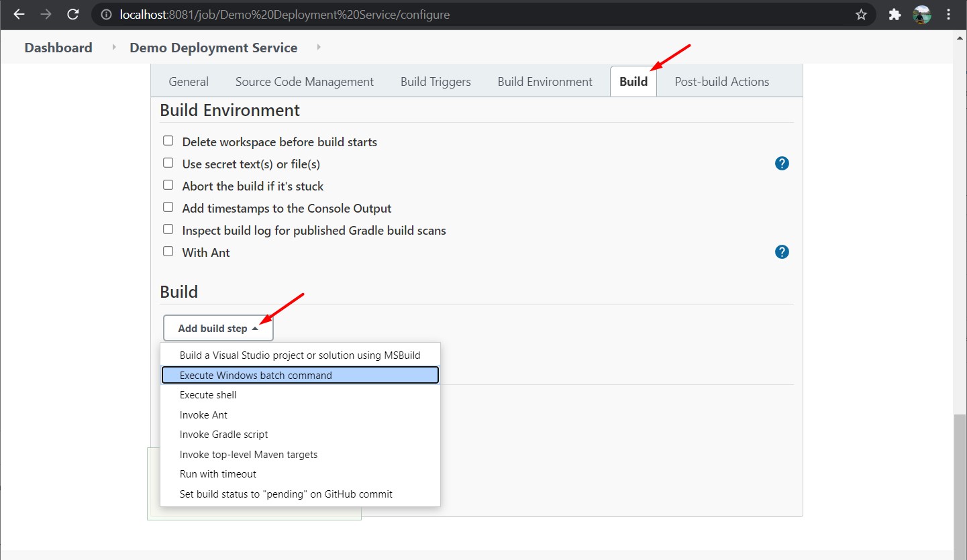Open the browser extensions puzzle icon
Viewport: 967px width, 560px height.
point(894,14)
